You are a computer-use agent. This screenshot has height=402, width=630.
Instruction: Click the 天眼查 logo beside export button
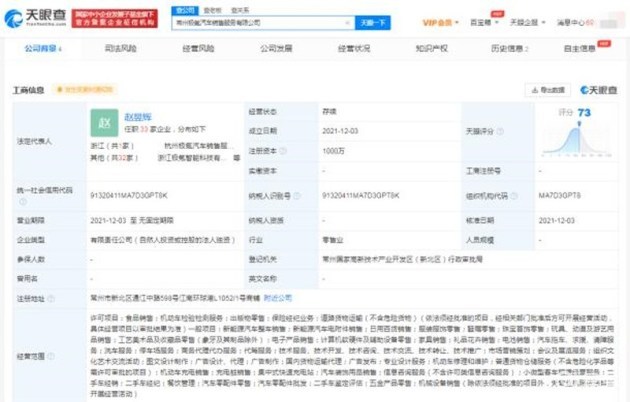598,90
